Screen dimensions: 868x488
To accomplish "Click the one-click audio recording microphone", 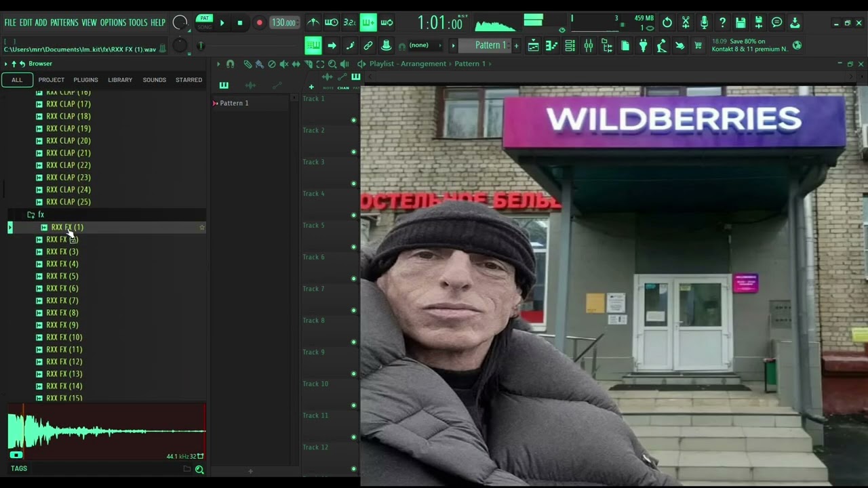I will tap(704, 22).
